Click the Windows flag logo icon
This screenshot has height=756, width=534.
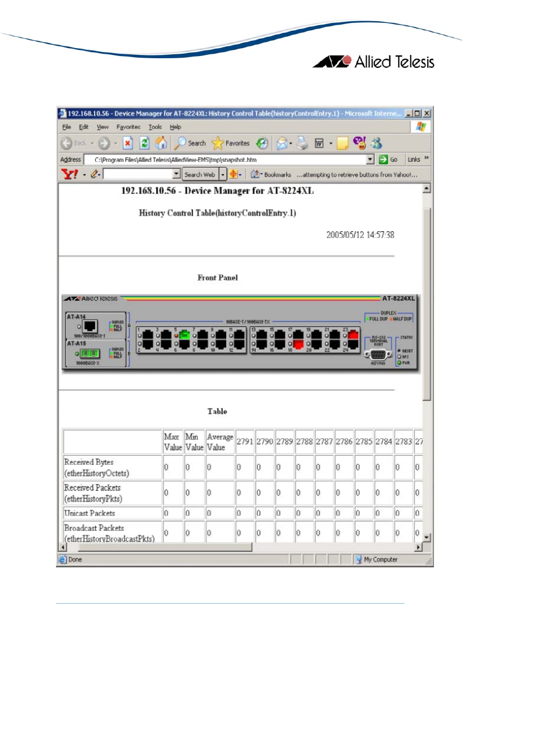click(421, 127)
